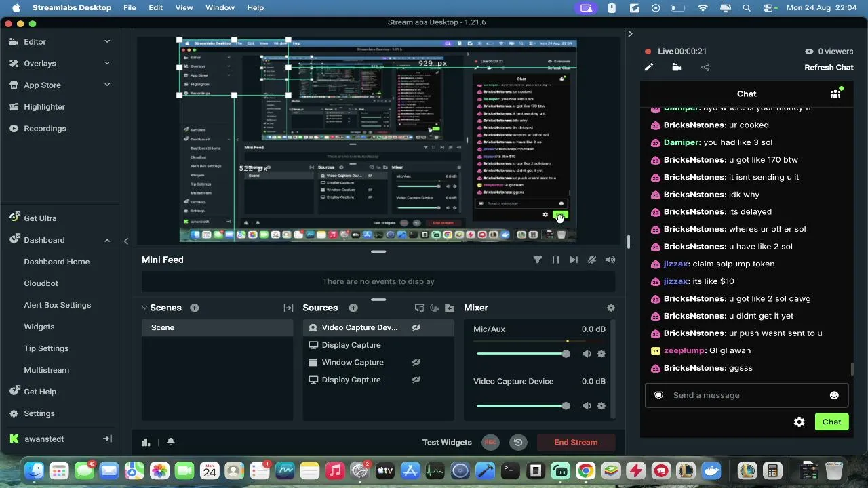The height and width of the screenshot is (488, 868).
Task: Open Tip Settings
Action: pos(46,348)
